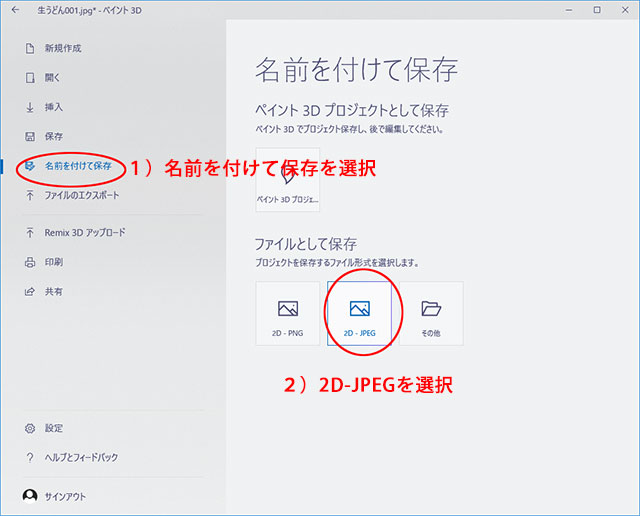Viewport: 640px width, 516px height.
Task: Click the 保存 floppy disk icon
Action: [30, 136]
